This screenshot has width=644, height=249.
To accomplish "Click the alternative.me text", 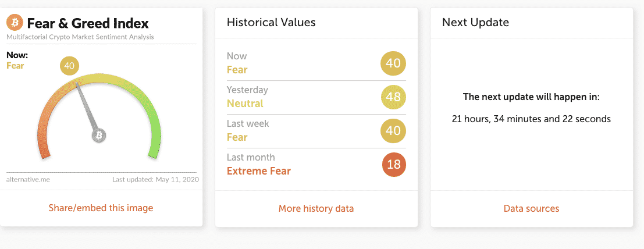I will click(x=28, y=180).
